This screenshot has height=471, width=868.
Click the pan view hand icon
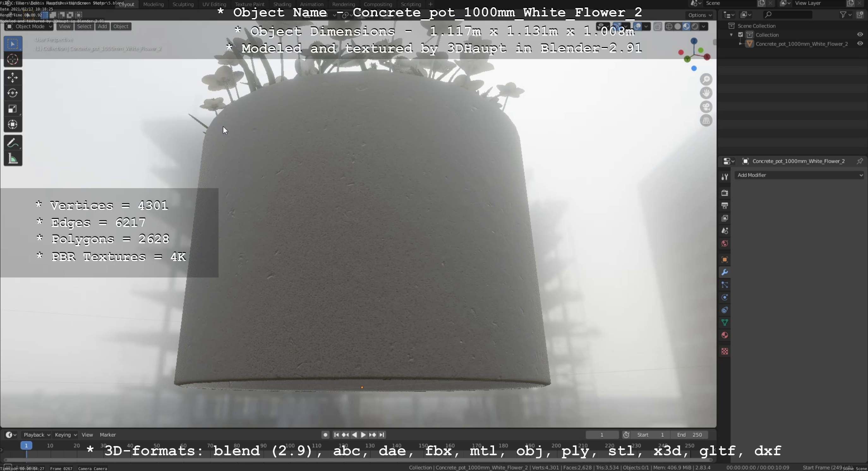(x=706, y=93)
